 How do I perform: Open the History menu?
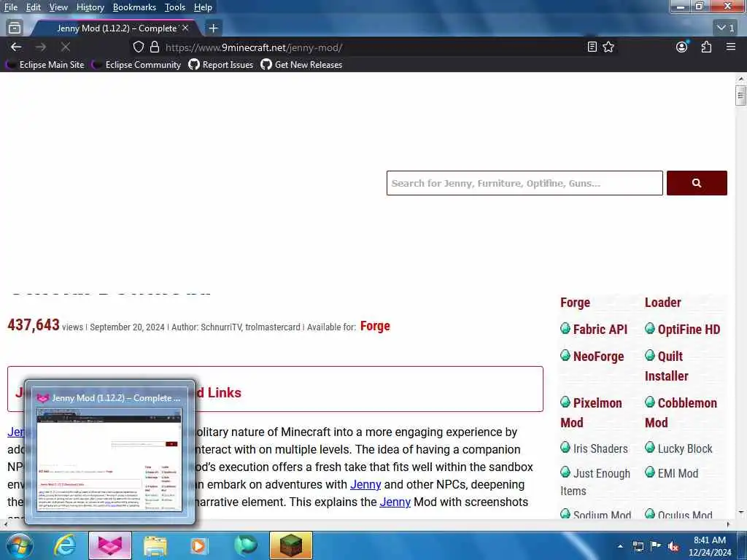pyautogui.click(x=90, y=7)
